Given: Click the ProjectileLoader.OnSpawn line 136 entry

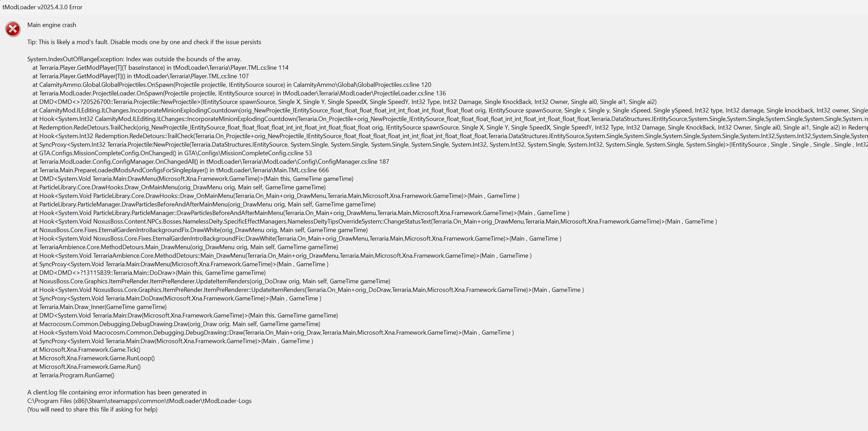Looking at the screenshot, I should (x=239, y=93).
